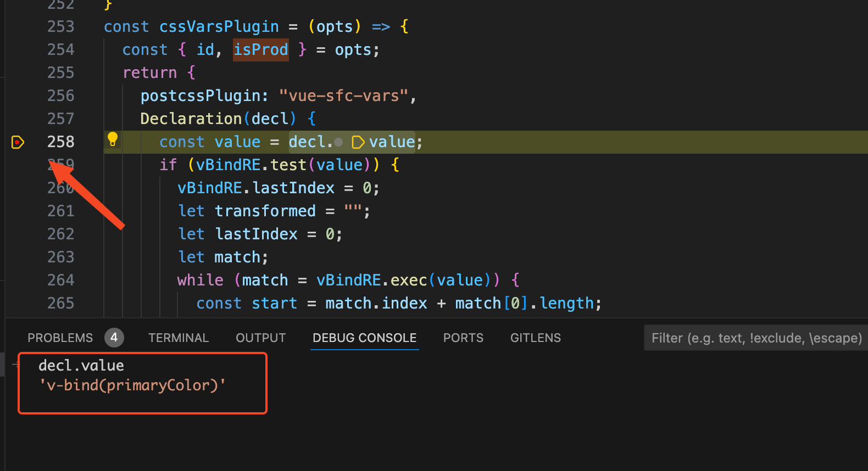Viewport: 868px width, 471px height.
Task: Click the yellow inline execution marker before value
Action: tap(358, 142)
